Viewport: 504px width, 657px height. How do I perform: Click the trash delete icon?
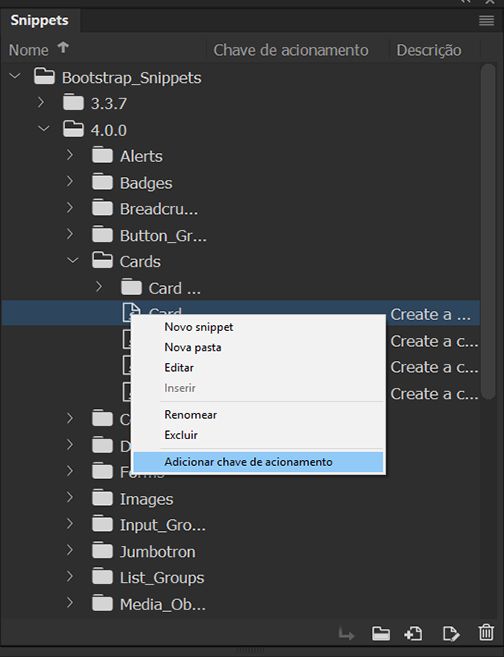coord(486,633)
